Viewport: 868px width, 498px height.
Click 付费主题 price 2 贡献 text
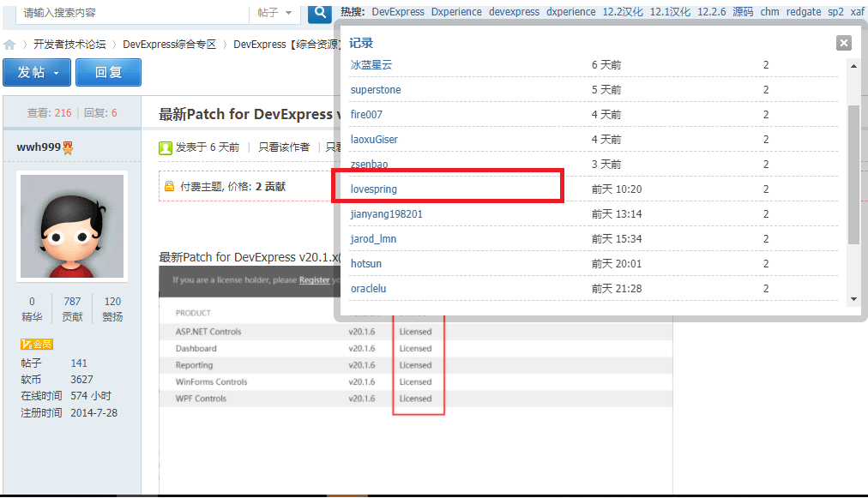(x=232, y=187)
